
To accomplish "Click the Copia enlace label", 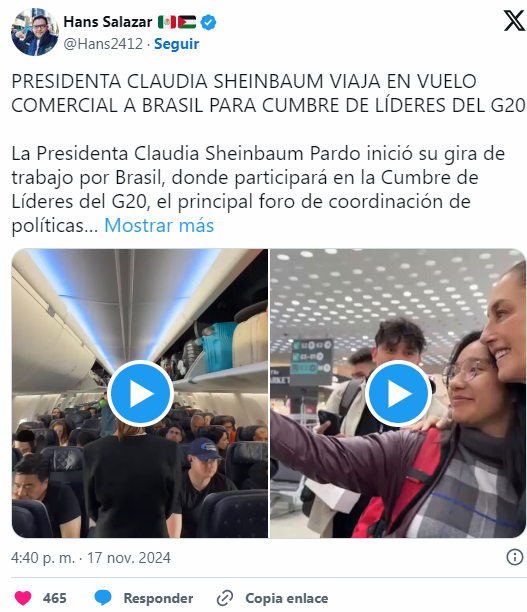I will pos(287,598).
